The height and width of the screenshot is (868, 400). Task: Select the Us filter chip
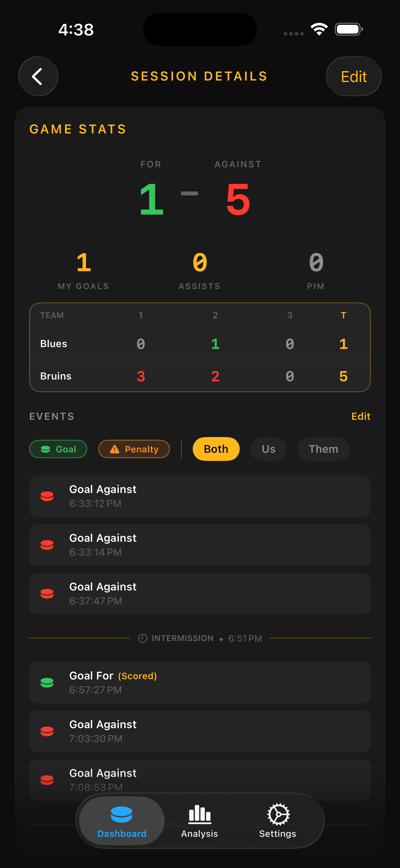268,449
